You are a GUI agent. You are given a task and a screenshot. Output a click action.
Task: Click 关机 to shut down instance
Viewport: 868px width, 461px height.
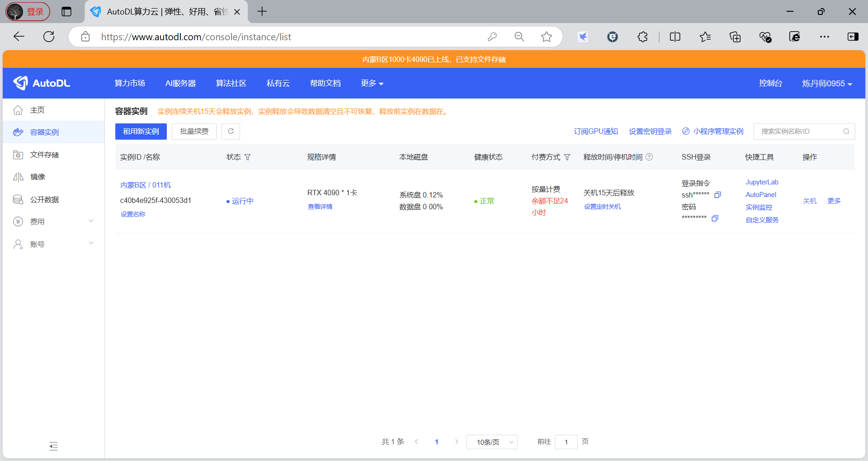pyautogui.click(x=810, y=201)
